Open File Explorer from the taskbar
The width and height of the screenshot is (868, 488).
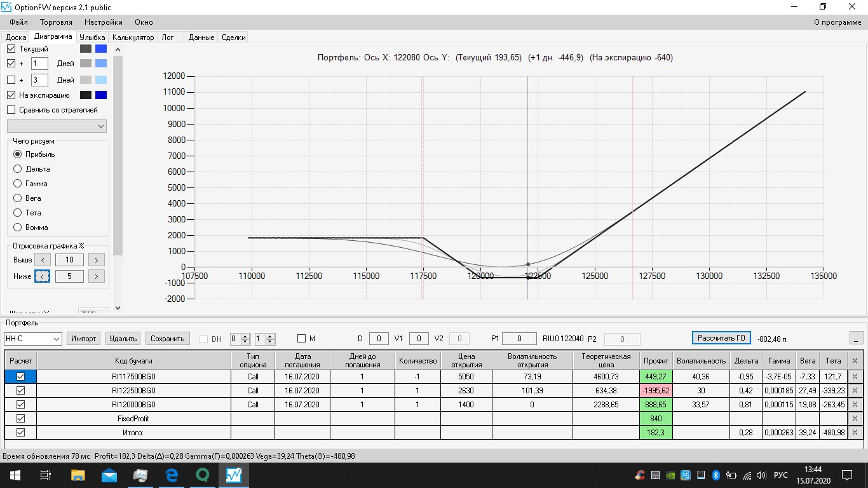pyautogui.click(x=78, y=475)
